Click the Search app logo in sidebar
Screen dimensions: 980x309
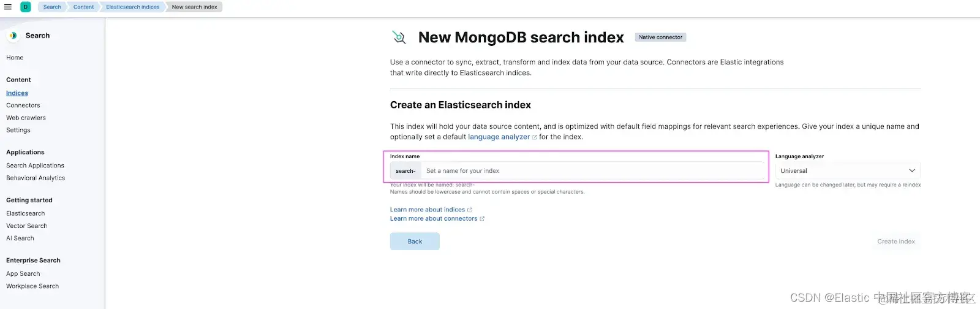(13, 36)
